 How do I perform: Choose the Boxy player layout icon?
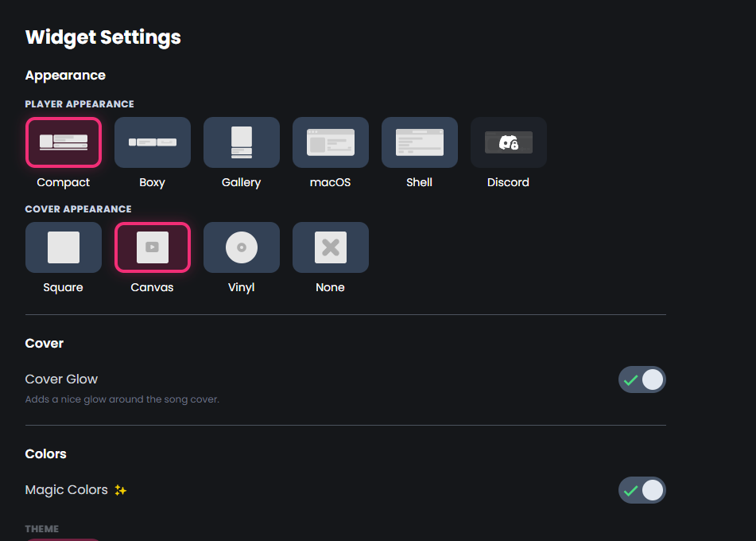pos(153,142)
